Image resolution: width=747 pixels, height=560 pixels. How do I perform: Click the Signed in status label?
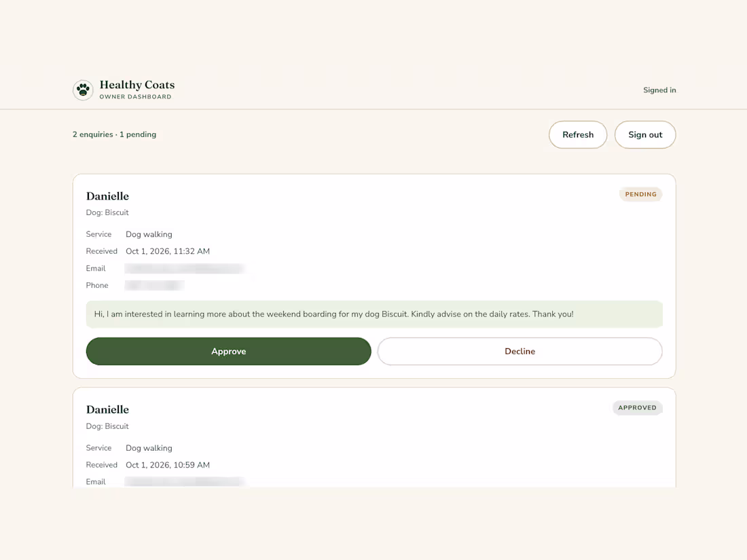click(659, 90)
